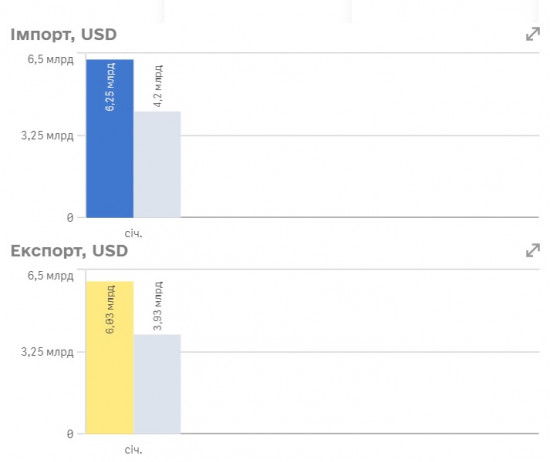The width and height of the screenshot is (550, 462).
Task: Expand the Імпорт, USD chart to fullscreen
Action: pos(532,34)
